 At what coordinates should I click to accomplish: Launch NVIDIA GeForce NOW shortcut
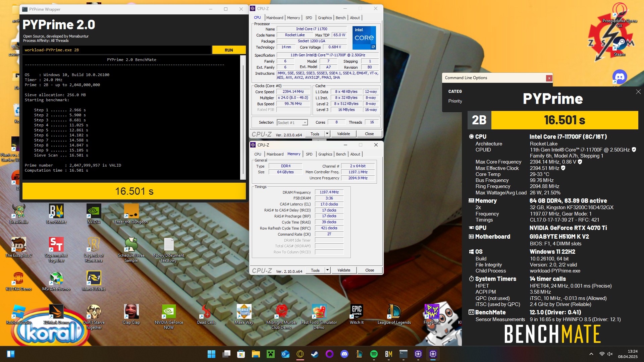169,317
